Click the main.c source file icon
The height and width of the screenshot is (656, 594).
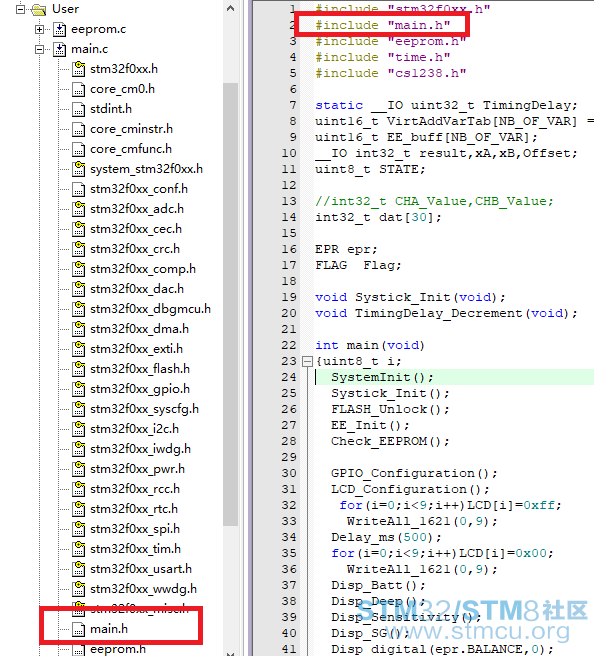(x=59, y=49)
